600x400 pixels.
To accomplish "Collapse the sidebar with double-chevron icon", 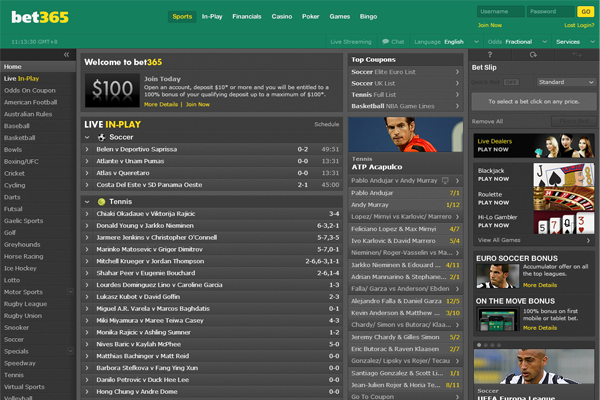I will (x=67, y=54).
